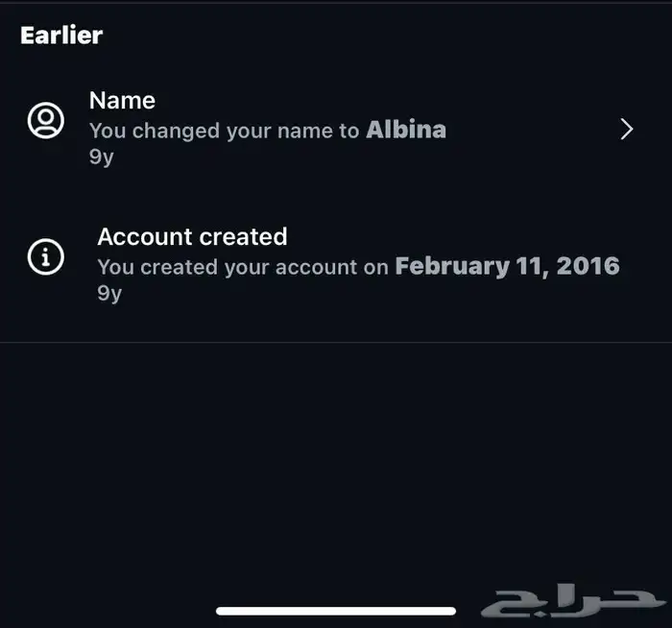
Task: Click the "Earlier" section header
Action: 61,36
